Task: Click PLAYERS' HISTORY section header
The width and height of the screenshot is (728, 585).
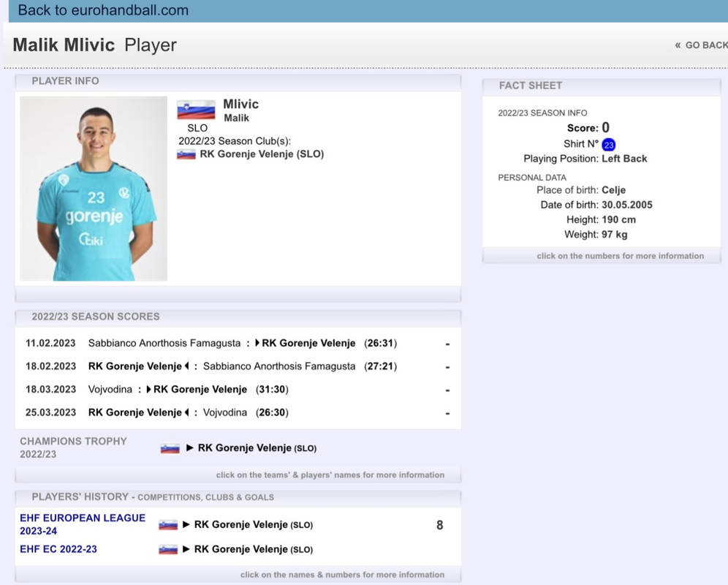Action: click(x=153, y=497)
